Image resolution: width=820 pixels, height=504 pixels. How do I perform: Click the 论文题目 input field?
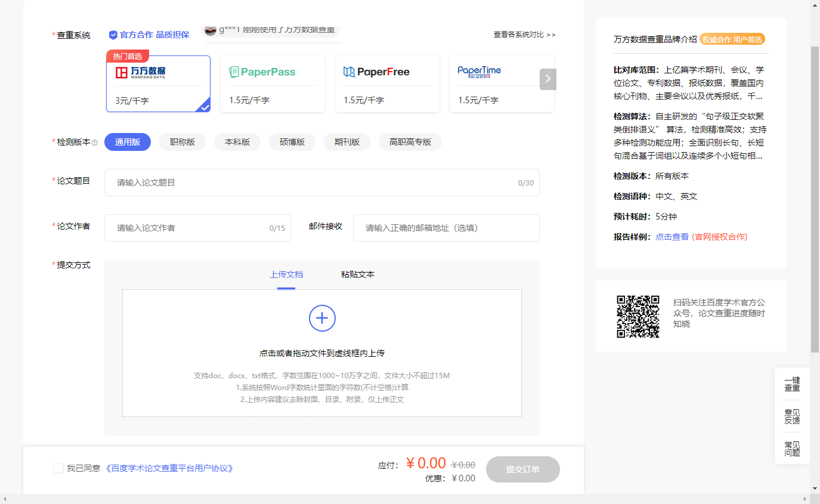[322, 182]
